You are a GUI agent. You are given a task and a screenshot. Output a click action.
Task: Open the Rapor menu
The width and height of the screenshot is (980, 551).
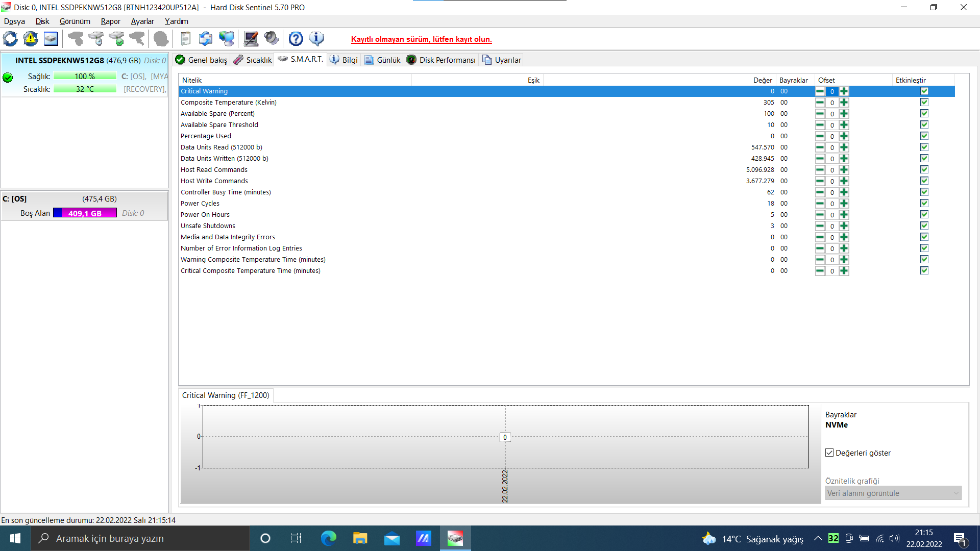tap(111, 21)
